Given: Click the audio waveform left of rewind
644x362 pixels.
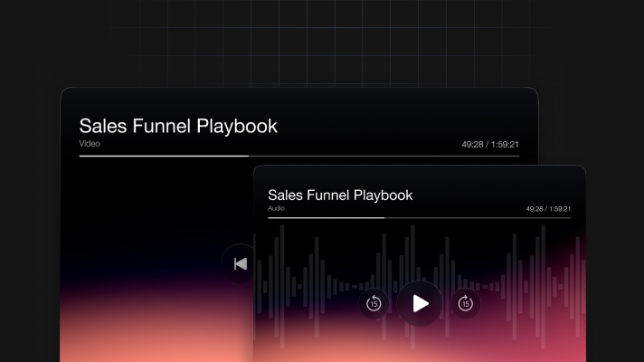Looking at the screenshot, I should point(308,281).
